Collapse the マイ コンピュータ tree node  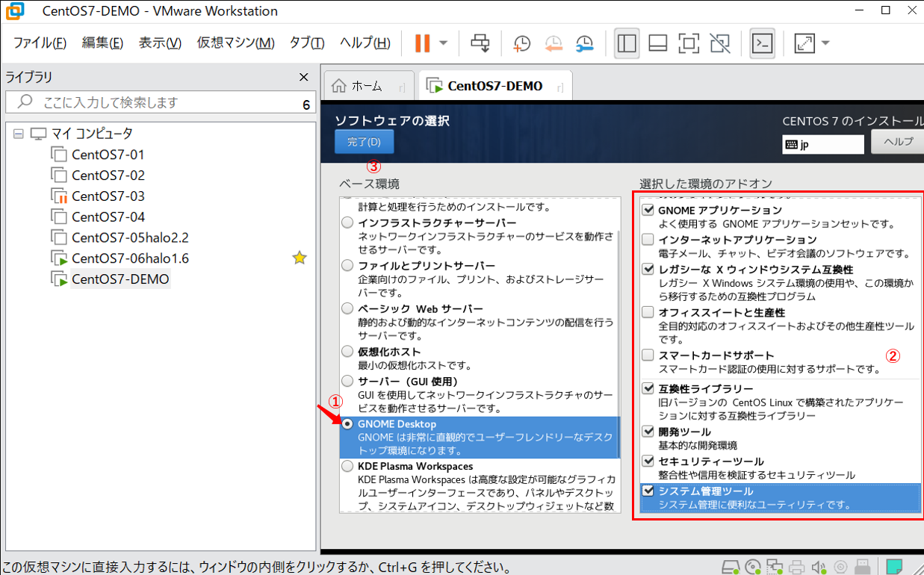click(x=18, y=134)
